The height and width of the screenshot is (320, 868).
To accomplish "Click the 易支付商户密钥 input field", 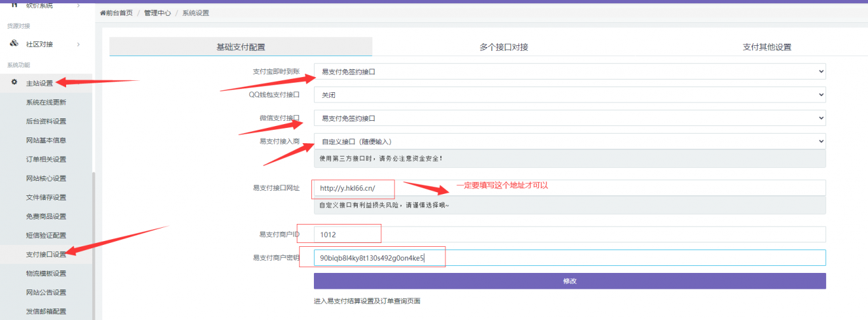I will [569, 258].
